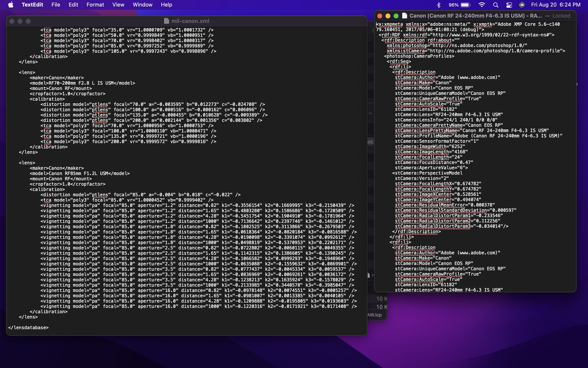The height and width of the screenshot is (368, 588).
Task: Click the stCamera:ApertureValue="6" line
Action: tap(431, 168)
